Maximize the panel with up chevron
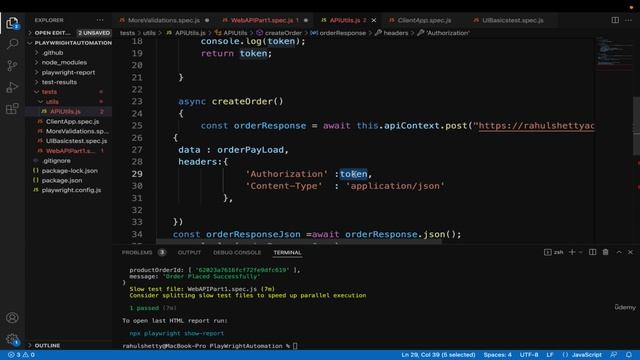640x360 pixels. (x=619, y=252)
